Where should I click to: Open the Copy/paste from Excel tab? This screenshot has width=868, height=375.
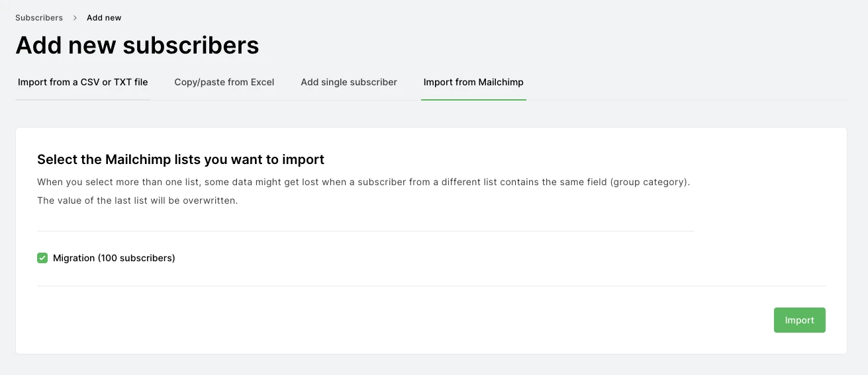(224, 83)
